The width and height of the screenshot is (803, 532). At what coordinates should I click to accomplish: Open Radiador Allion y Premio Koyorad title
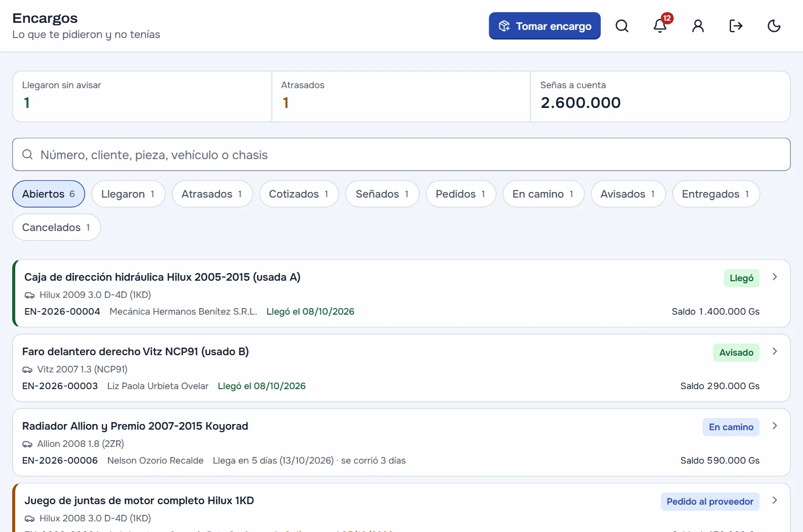[135, 426]
